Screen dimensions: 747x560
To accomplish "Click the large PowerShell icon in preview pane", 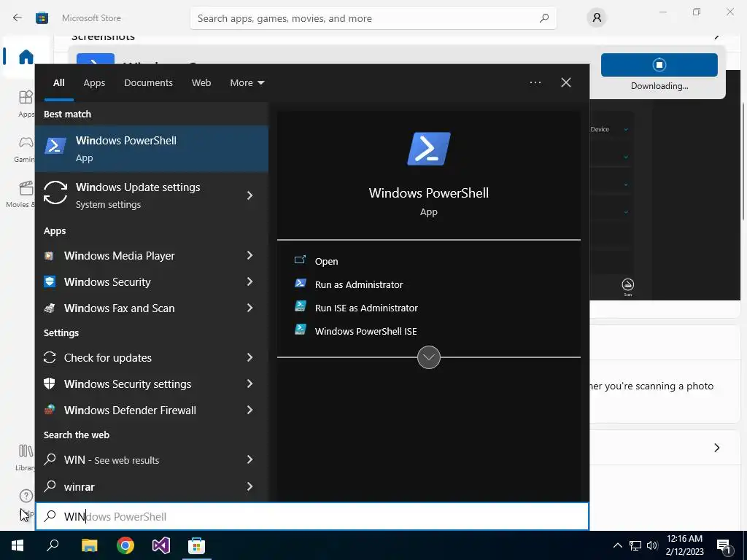I will [429, 149].
